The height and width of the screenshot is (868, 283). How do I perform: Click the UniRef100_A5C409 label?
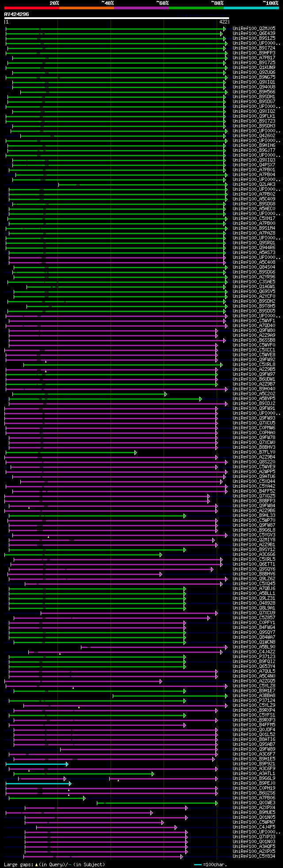click(x=254, y=199)
